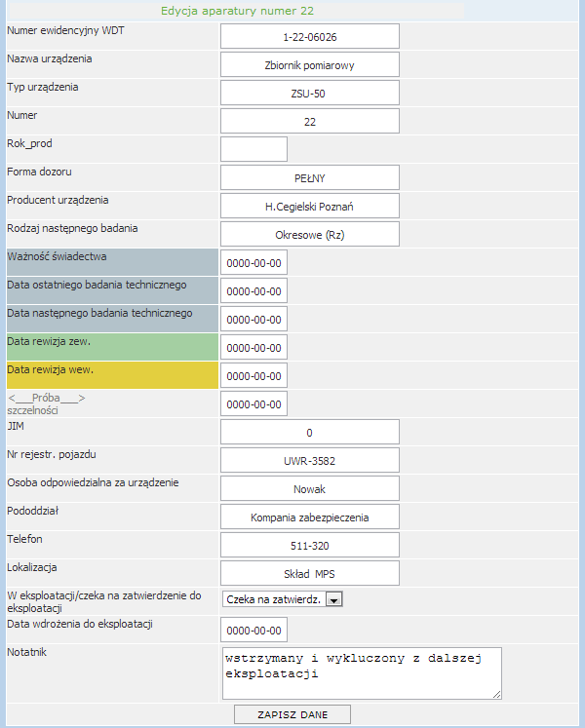Click inside the Notatnik text area
The width and height of the screenshot is (585, 728).
click(362, 673)
